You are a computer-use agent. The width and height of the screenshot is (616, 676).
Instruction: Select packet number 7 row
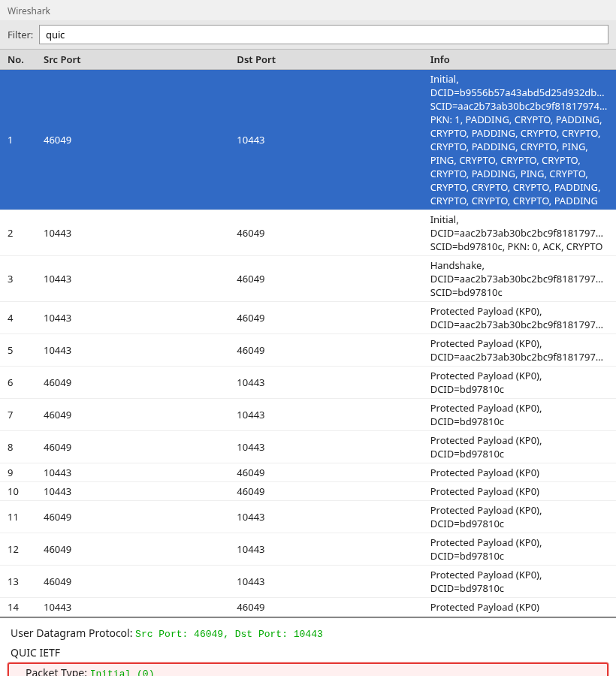click(308, 415)
